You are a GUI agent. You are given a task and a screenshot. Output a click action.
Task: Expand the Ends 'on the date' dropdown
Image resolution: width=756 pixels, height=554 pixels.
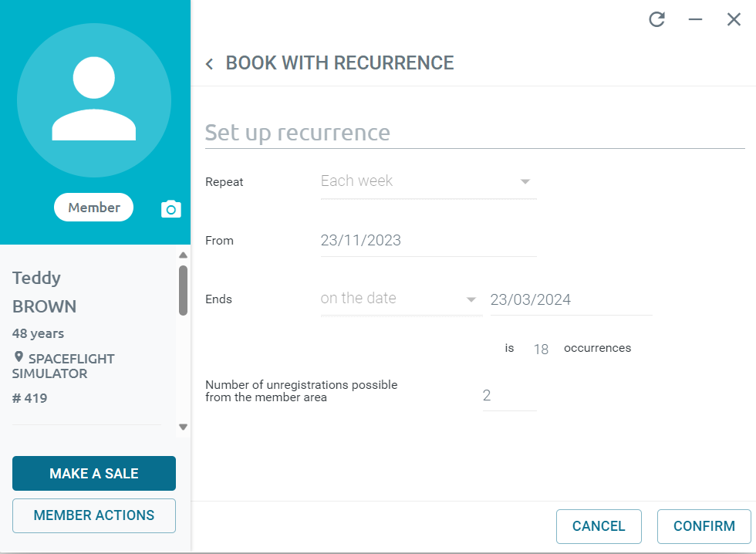[x=402, y=299]
